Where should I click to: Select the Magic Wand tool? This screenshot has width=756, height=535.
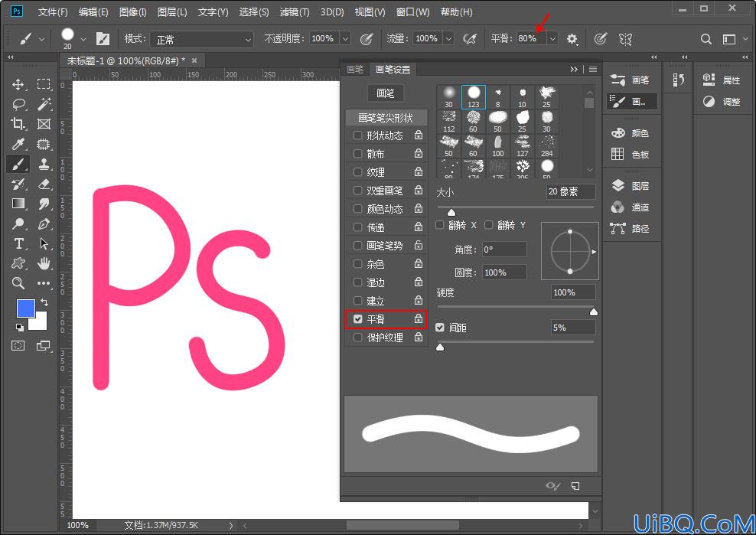click(44, 104)
